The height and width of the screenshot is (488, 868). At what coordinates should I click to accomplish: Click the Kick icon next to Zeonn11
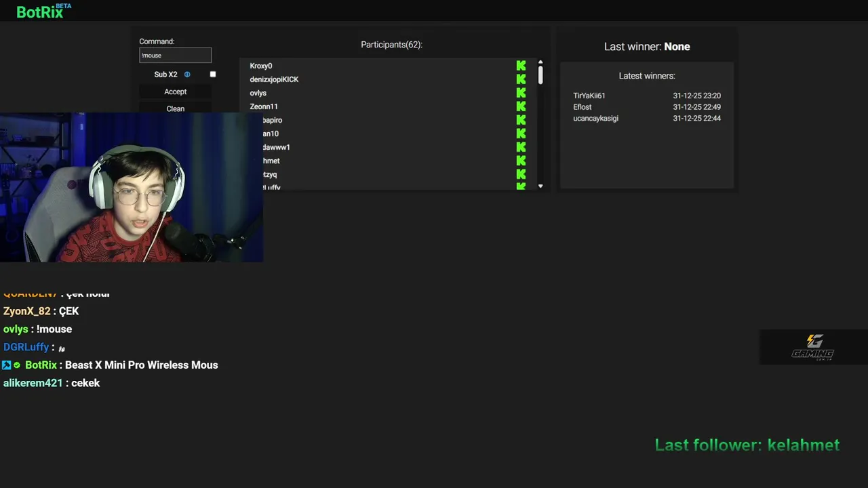click(x=521, y=106)
